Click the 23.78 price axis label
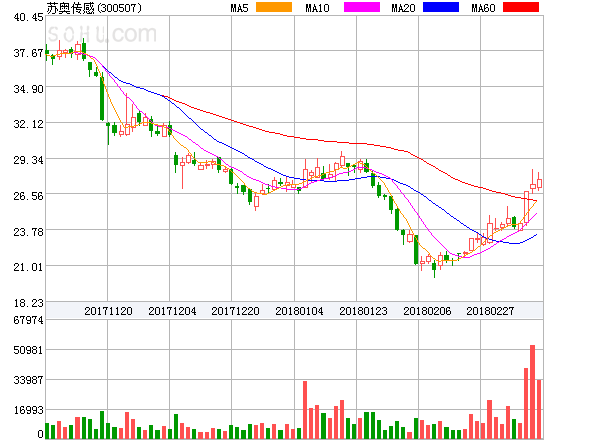The width and height of the screenshot is (600, 440). tap(28, 232)
